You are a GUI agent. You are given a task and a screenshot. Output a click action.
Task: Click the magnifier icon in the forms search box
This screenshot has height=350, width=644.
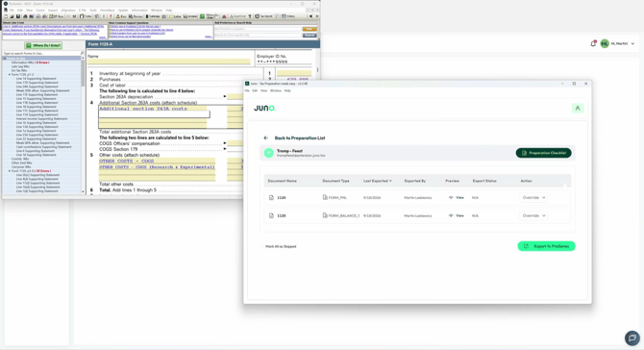[x=82, y=54]
